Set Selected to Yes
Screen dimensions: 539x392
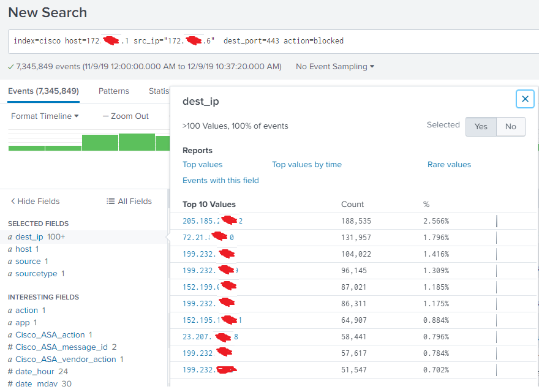coord(481,126)
